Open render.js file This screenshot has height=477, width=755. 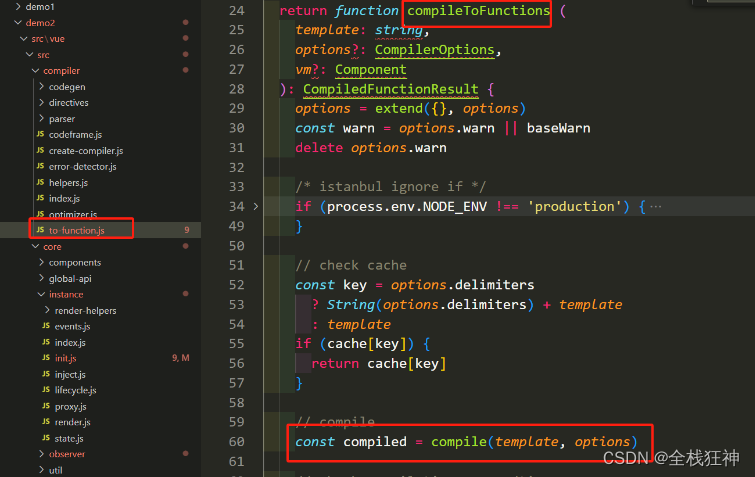click(72, 422)
